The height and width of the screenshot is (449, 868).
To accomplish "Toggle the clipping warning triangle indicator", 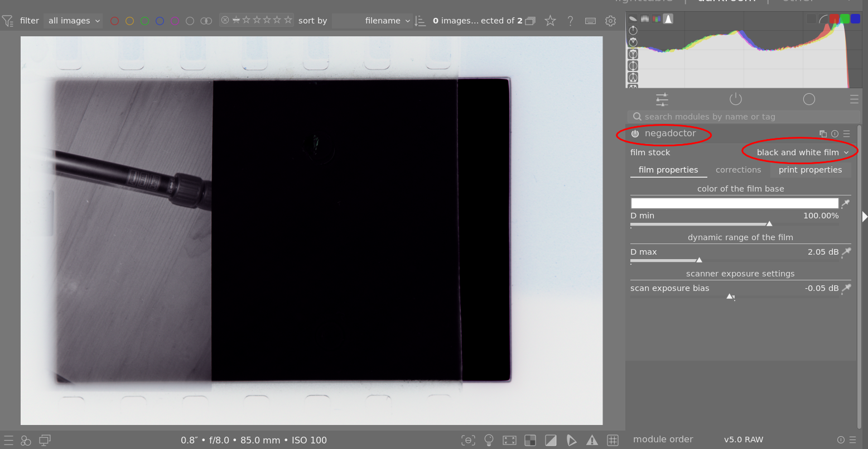I will tap(592, 440).
